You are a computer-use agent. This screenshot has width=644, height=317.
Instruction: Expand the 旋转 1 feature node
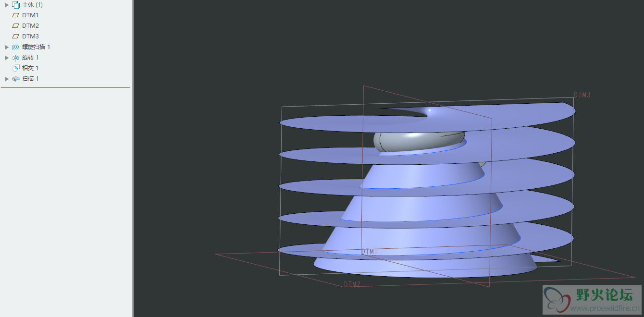click(7, 58)
